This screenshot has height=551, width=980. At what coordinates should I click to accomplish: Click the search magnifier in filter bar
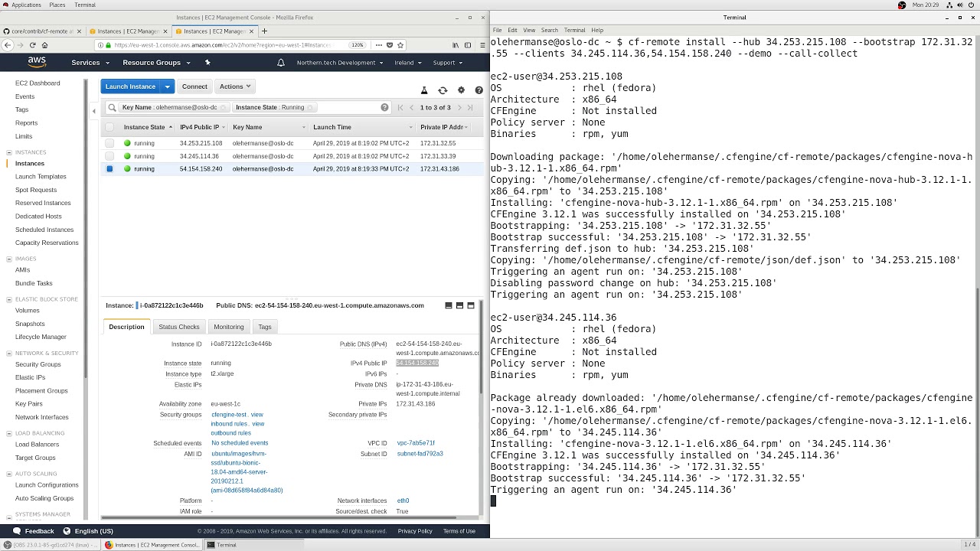(113, 107)
